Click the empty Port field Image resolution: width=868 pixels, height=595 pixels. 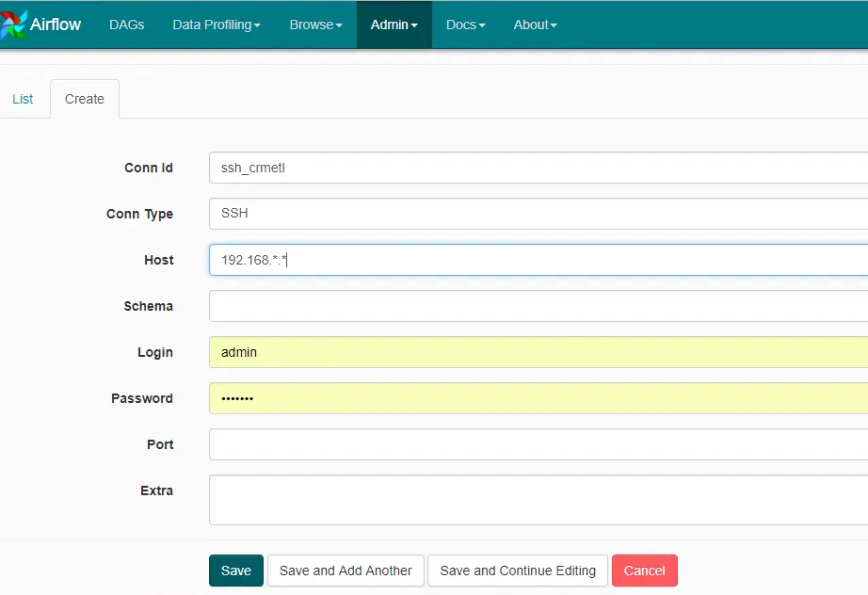[x=538, y=444]
